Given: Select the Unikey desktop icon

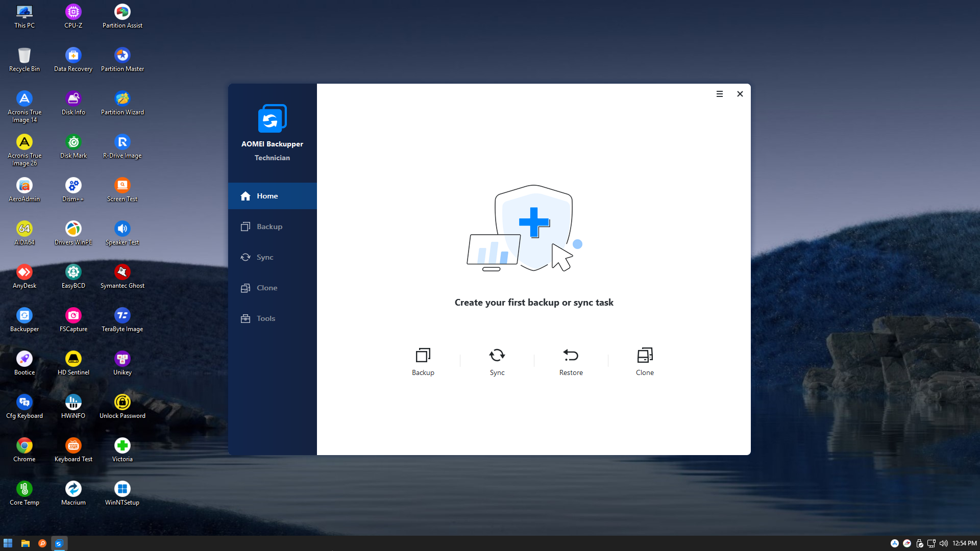Looking at the screenshot, I should [122, 363].
